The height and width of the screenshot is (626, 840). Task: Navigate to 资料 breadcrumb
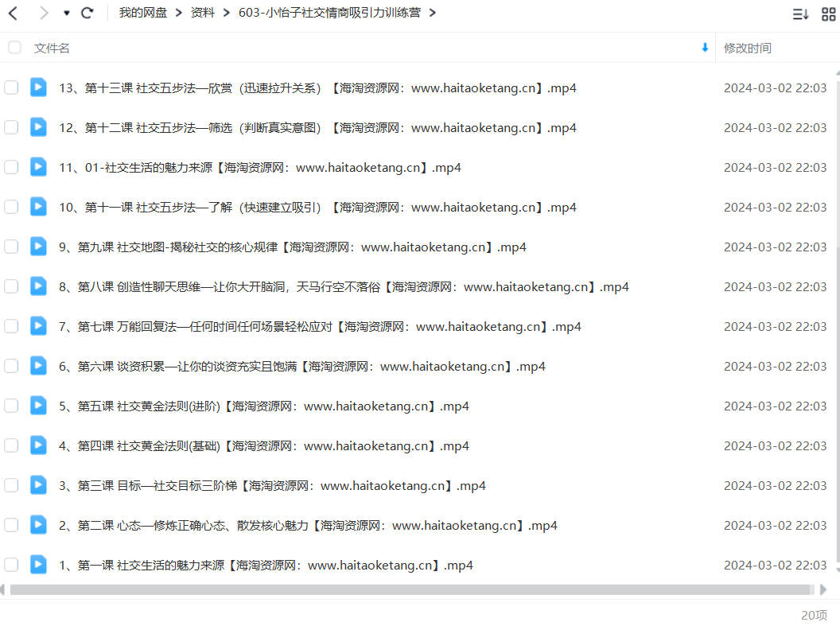tap(203, 12)
